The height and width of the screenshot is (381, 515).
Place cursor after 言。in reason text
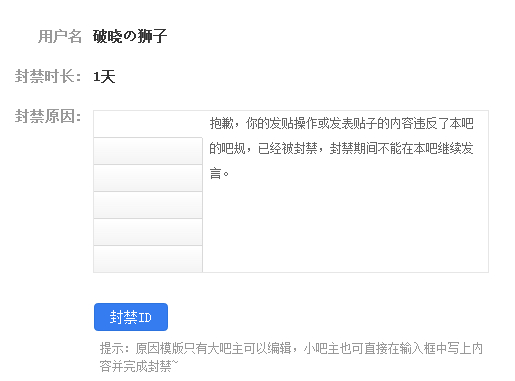[231, 173]
